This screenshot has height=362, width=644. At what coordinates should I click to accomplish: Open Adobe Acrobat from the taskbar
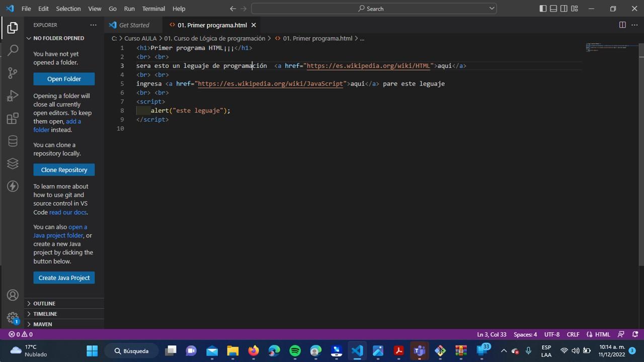pos(398,350)
